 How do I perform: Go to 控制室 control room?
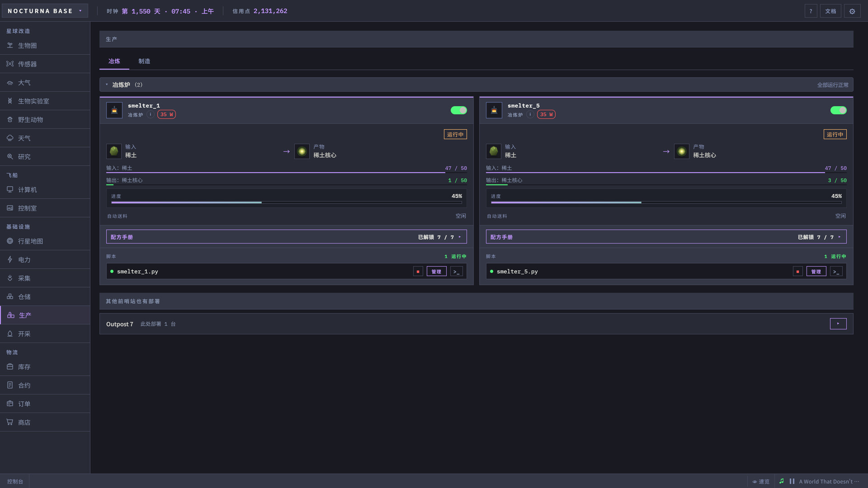click(45, 208)
